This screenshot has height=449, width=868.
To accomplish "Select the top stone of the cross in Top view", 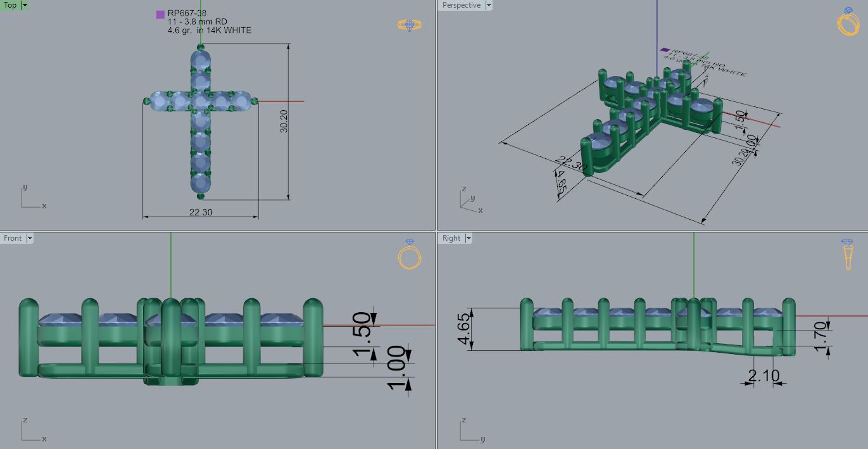I will click(201, 60).
